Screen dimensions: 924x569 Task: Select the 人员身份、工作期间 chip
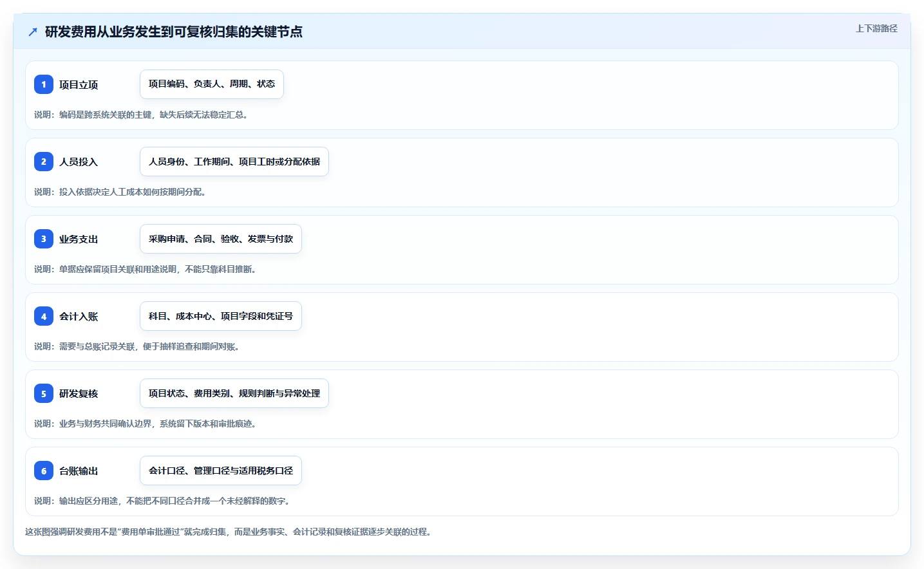234,162
